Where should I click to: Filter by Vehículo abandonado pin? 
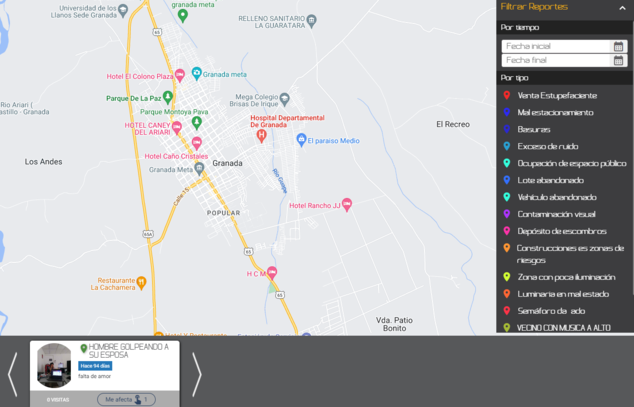coord(507,197)
